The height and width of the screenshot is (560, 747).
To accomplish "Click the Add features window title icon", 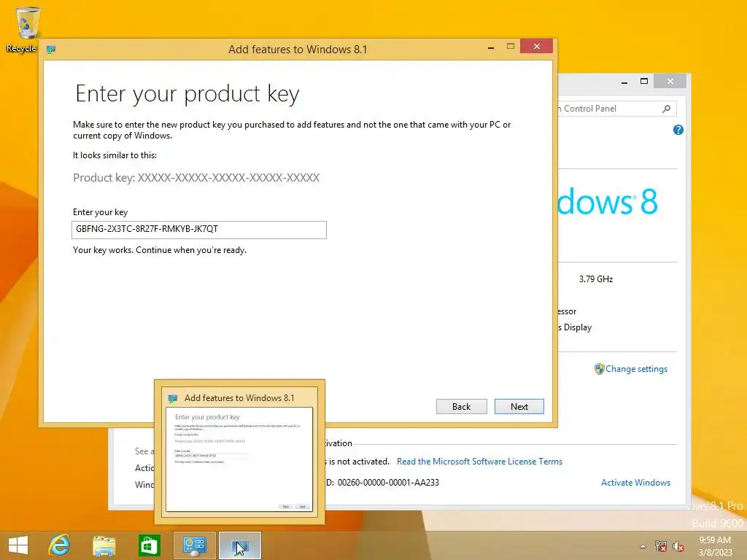I will pos(51,49).
